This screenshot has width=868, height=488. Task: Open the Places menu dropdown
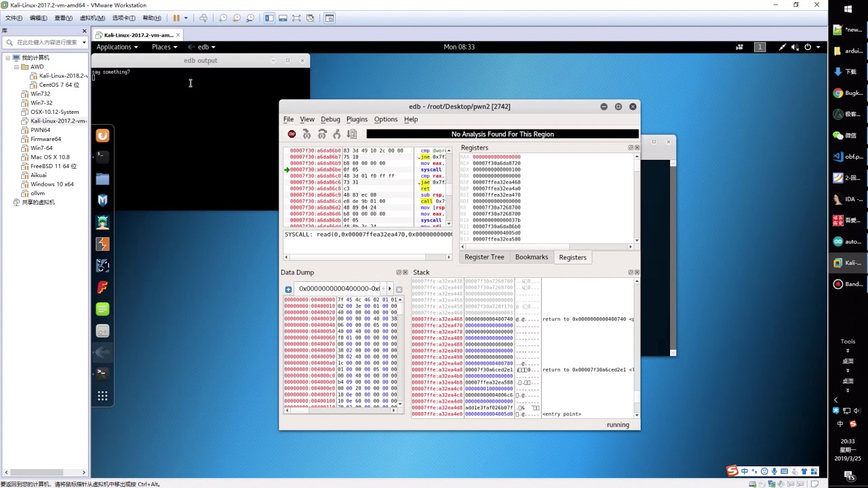[164, 47]
